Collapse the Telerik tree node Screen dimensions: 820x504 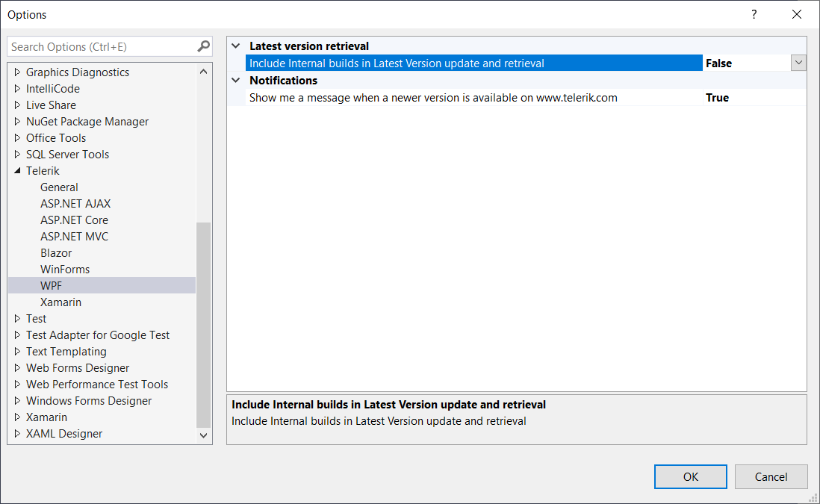pyautogui.click(x=18, y=170)
